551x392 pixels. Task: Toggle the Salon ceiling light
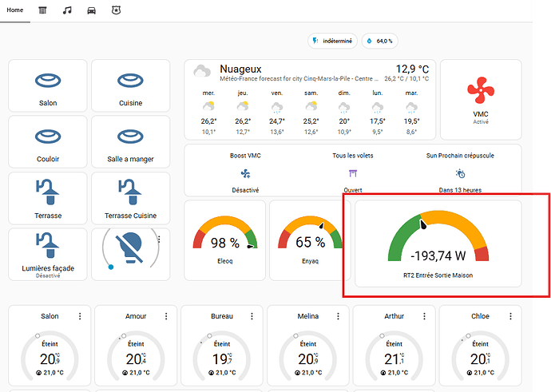48,81
